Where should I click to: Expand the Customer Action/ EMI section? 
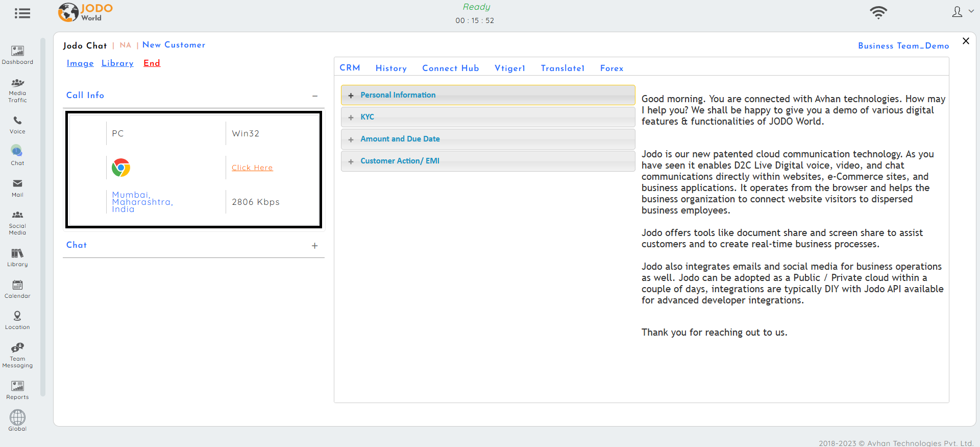click(x=488, y=161)
